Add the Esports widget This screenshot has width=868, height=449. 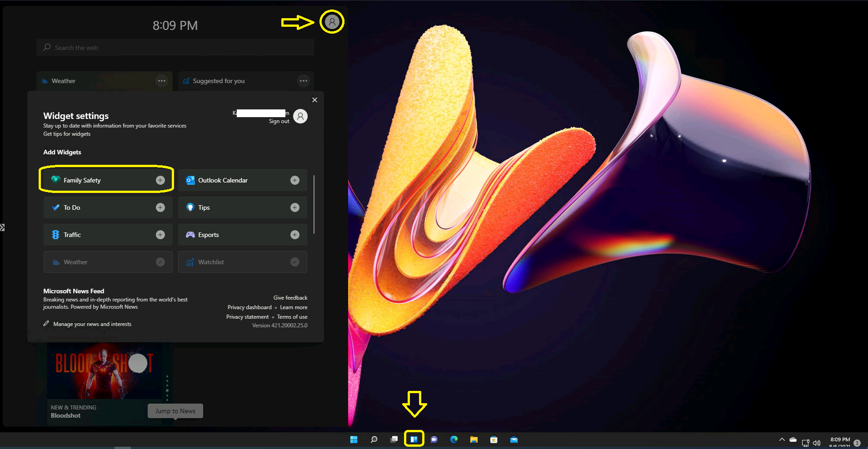294,234
